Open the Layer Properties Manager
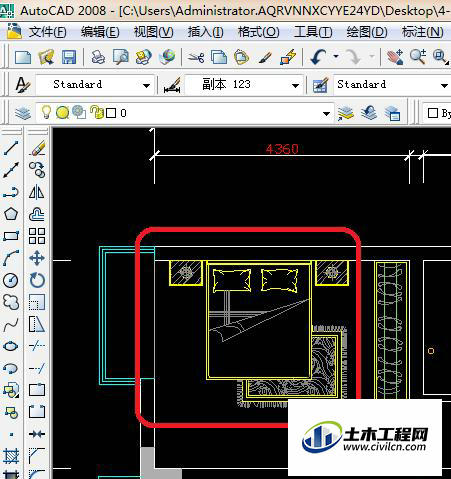 pyautogui.click(x=23, y=113)
